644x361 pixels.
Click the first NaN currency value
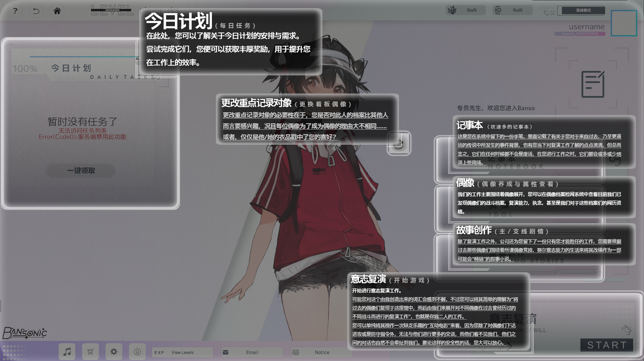click(472, 10)
